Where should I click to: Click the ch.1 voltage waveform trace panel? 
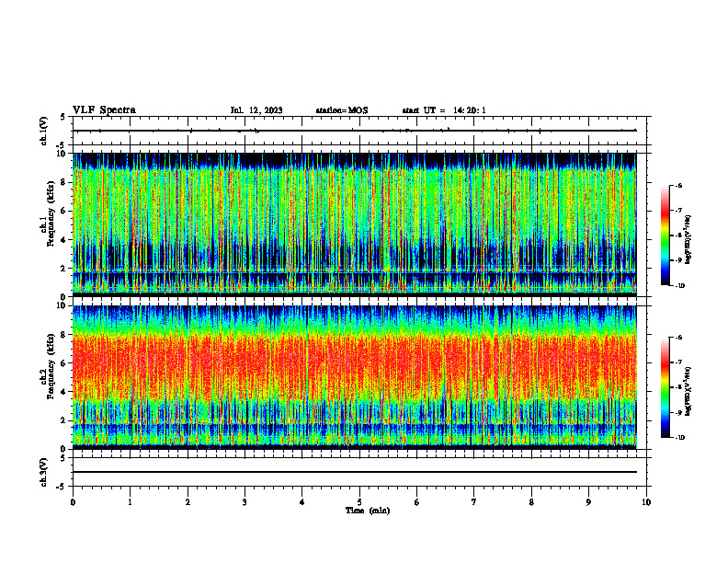tap(359, 131)
